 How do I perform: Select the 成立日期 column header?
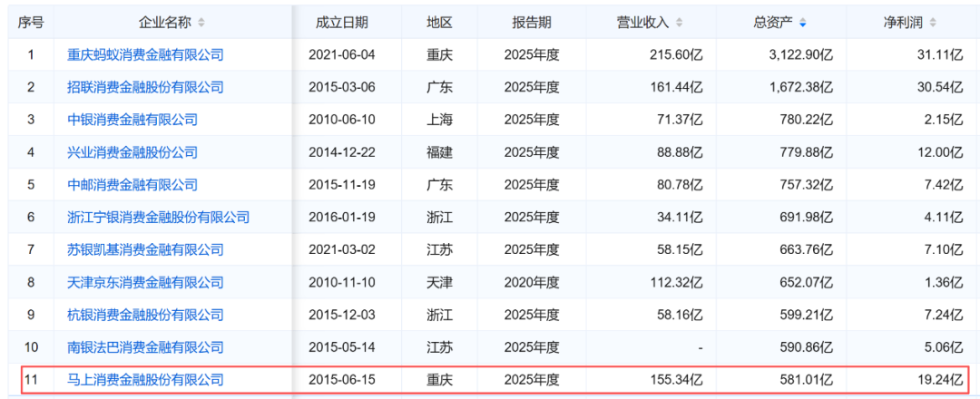[342, 23]
